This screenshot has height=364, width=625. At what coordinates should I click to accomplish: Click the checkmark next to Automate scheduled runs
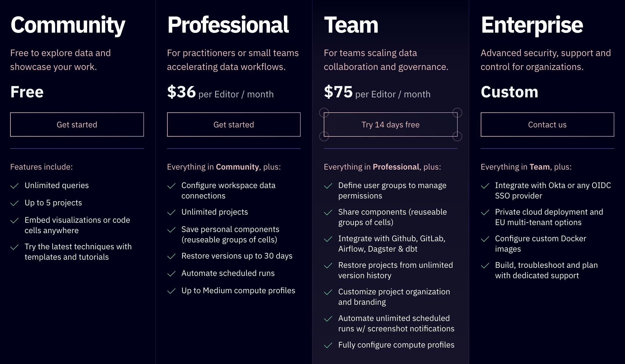tap(171, 274)
